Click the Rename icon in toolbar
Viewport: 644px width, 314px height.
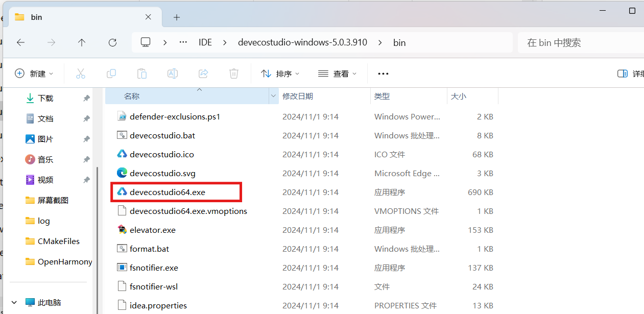[173, 74]
